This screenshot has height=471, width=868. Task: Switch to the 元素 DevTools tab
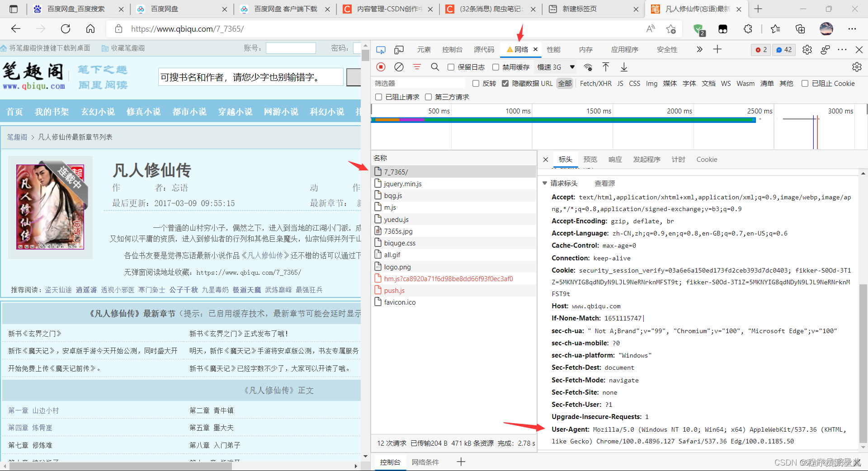pos(424,50)
